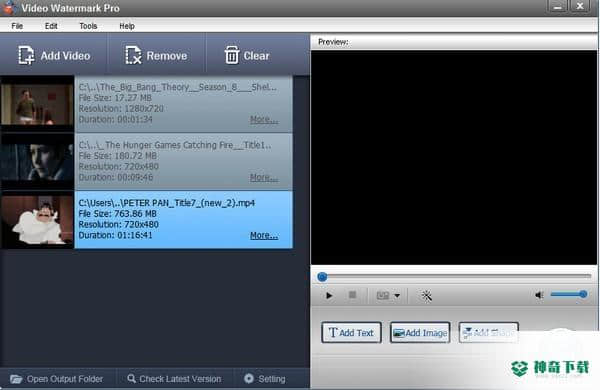Select the Hunger Games video thumbnail
This screenshot has width=600, height=390.
37,162
